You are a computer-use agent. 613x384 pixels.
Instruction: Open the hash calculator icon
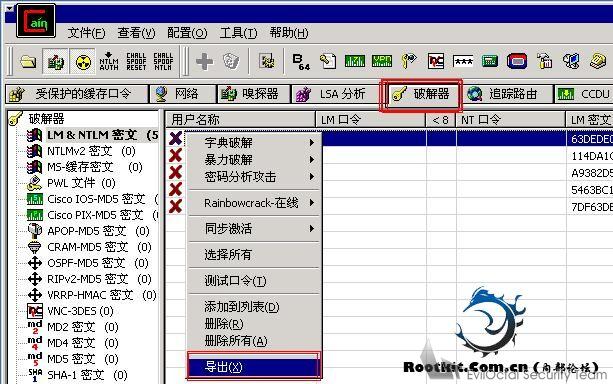490,61
